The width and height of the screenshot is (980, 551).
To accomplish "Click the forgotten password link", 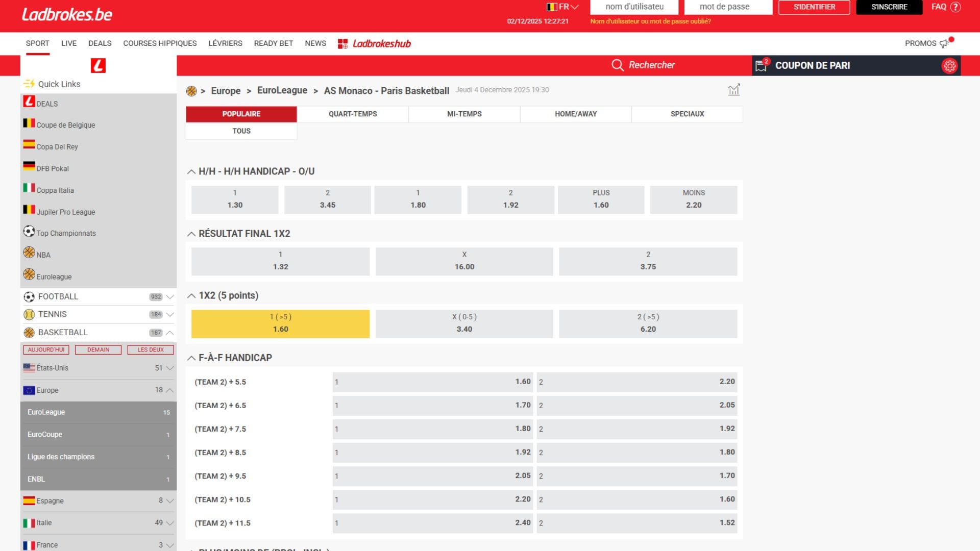I will tap(650, 21).
